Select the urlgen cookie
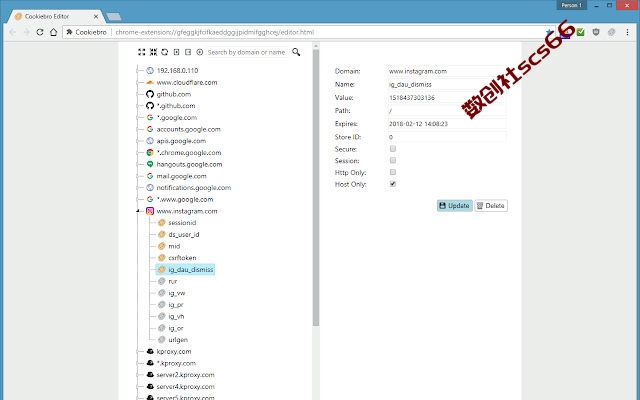640x400 pixels. [x=178, y=340]
